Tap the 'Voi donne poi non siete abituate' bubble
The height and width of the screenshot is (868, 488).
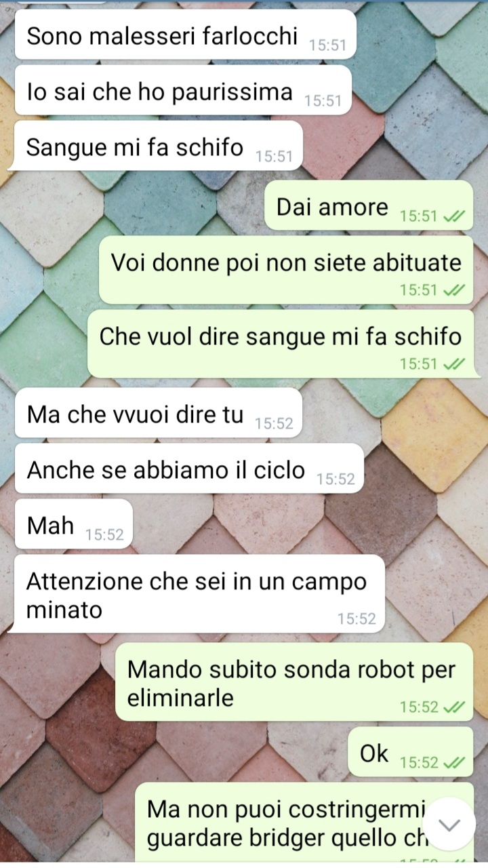[286, 270]
